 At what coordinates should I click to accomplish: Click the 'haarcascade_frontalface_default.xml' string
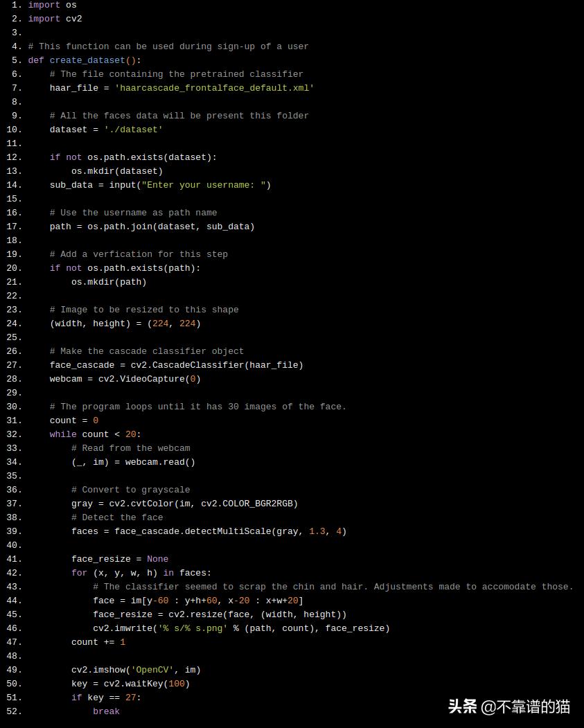(x=214, y=88)
